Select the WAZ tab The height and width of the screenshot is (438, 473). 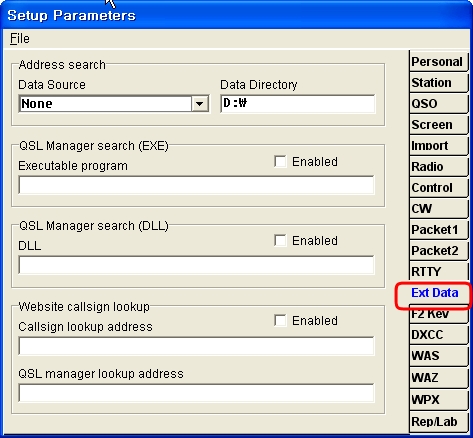(x=438, y=378)
